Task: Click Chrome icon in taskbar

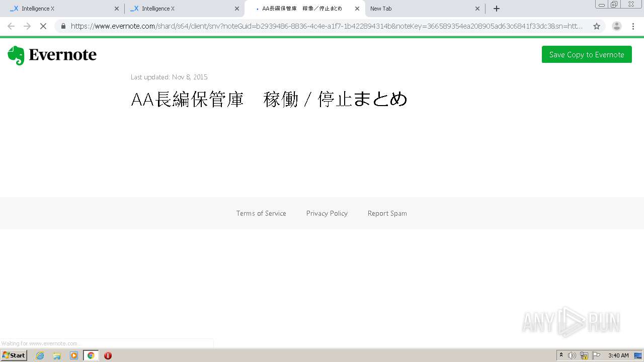Action: (x=91, y=355)
